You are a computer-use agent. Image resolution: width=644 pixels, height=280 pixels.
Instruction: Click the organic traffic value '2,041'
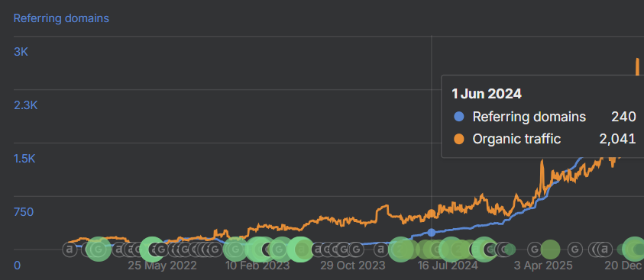point(617,140)
